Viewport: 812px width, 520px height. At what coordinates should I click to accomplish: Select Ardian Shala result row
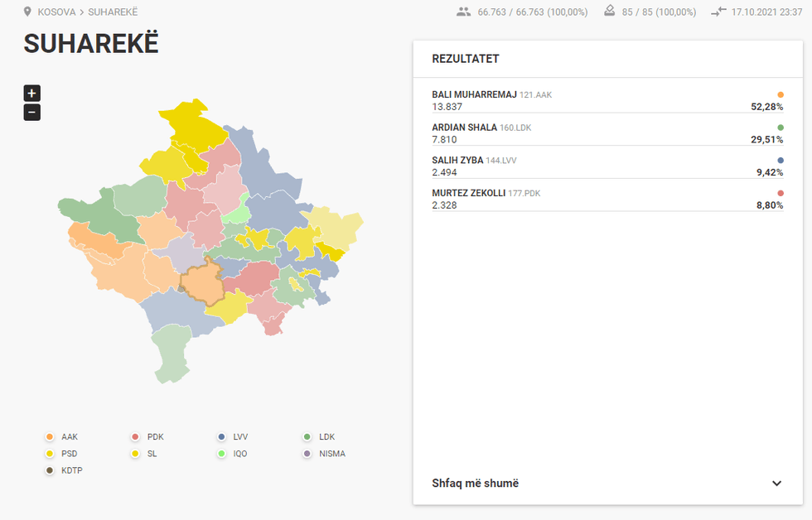(607, 133)
